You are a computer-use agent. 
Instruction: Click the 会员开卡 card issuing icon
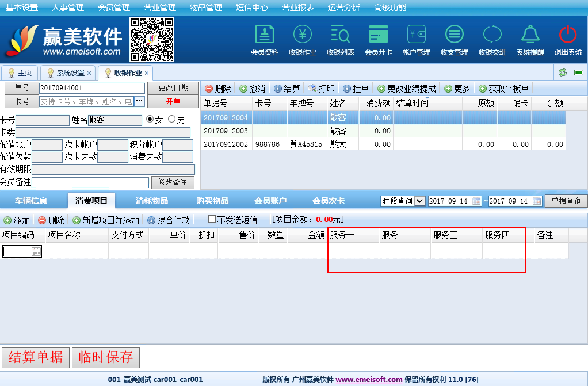[x=379, y=35]
